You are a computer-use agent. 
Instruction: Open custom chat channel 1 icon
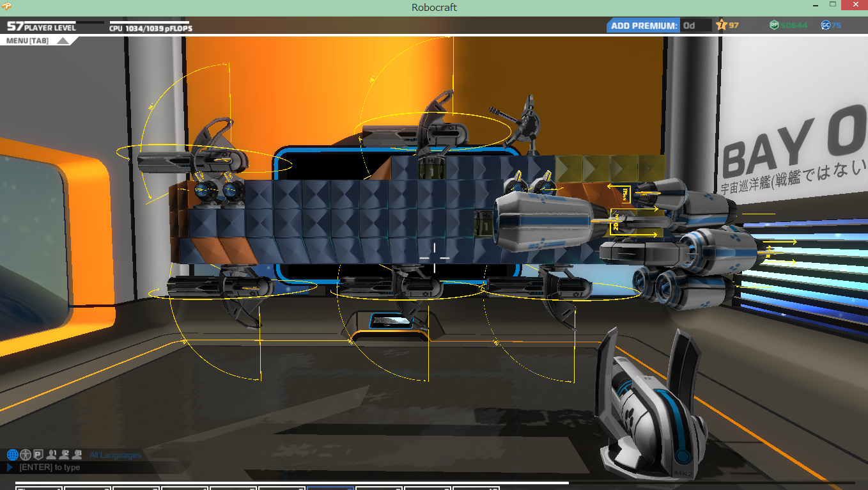coord(52,455)
